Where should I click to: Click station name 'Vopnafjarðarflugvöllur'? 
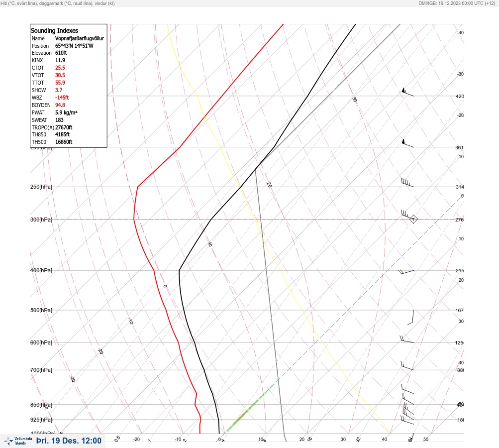click(80, 38)
